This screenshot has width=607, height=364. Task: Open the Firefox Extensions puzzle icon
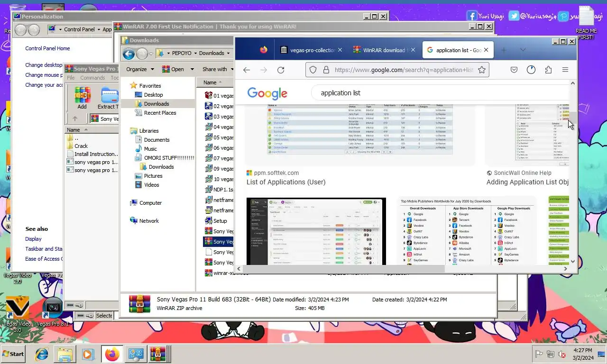[x=548, y=70]
